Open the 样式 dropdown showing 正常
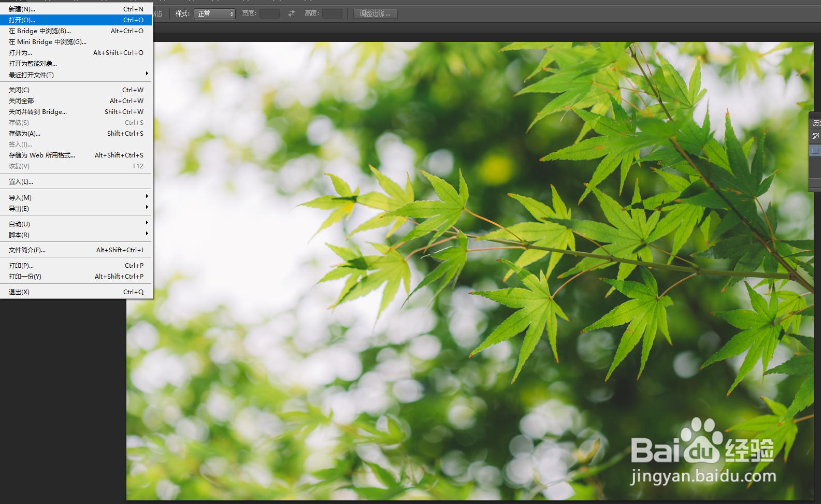 pyautogui.click(x=214, y=13)
